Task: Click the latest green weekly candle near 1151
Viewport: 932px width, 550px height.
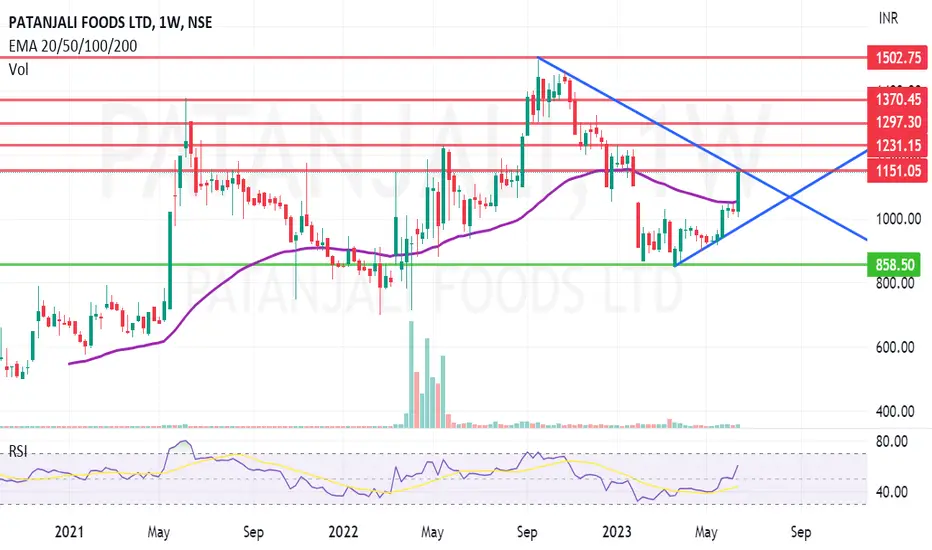Action: pos(738,191)
